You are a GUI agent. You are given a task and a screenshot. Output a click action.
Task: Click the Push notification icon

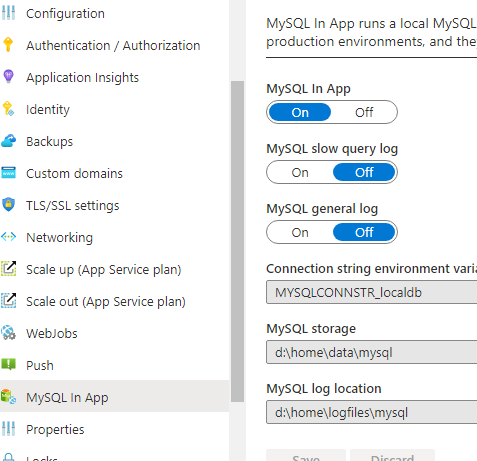[x=8, y=364]
